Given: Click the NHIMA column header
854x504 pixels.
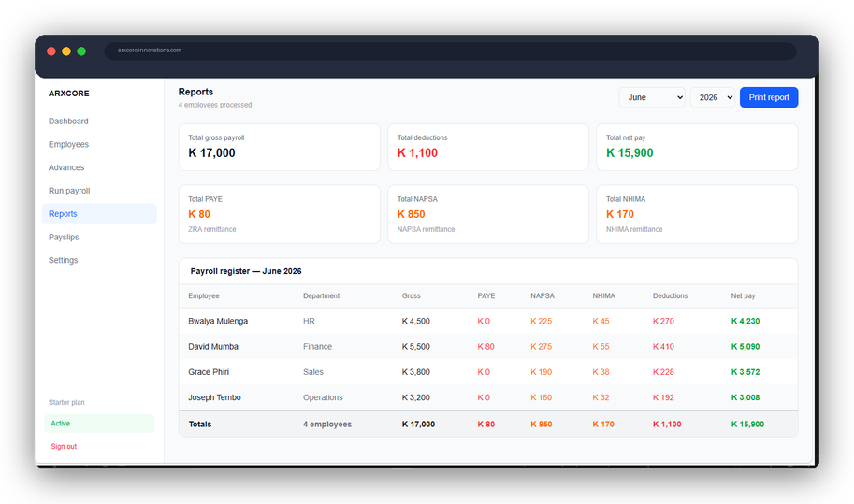Looking at the screenshot, I should 603,296.
